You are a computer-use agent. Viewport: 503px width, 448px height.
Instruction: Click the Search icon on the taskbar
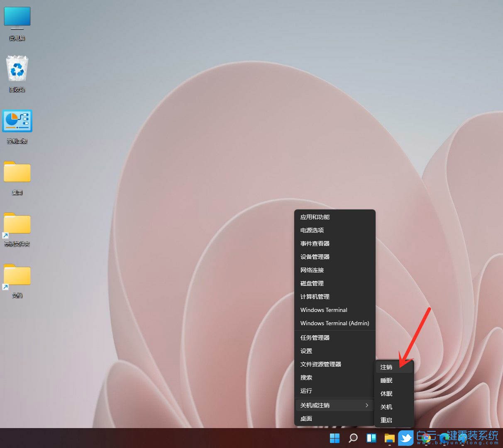pos(353,438)
